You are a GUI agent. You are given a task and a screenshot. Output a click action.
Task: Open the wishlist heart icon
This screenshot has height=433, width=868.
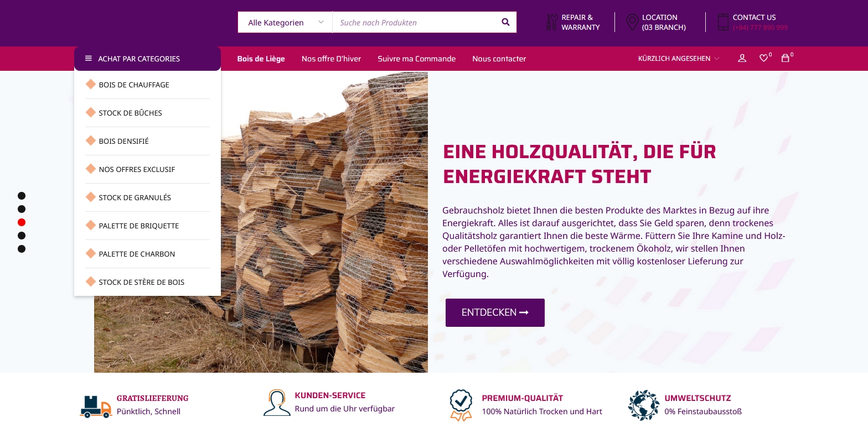[x=763, y=58]
